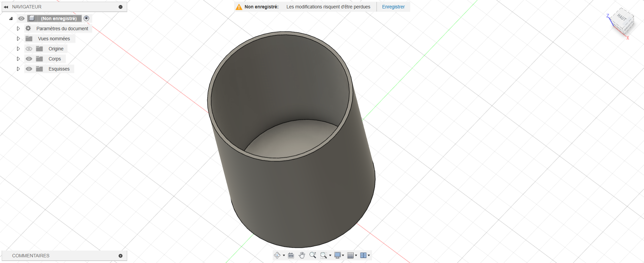
Task: Click the ViewCube HAUT face
Action: (x=622, y=17)
